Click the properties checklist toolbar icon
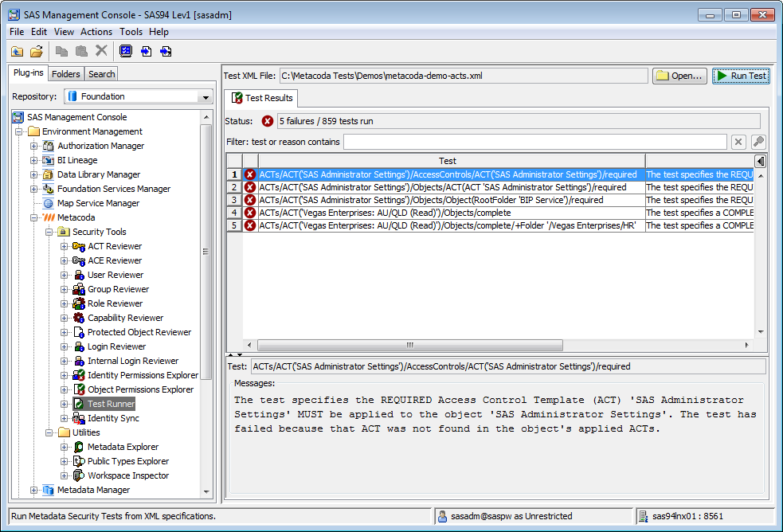This screenshot has height=532, width=783. 126,51
